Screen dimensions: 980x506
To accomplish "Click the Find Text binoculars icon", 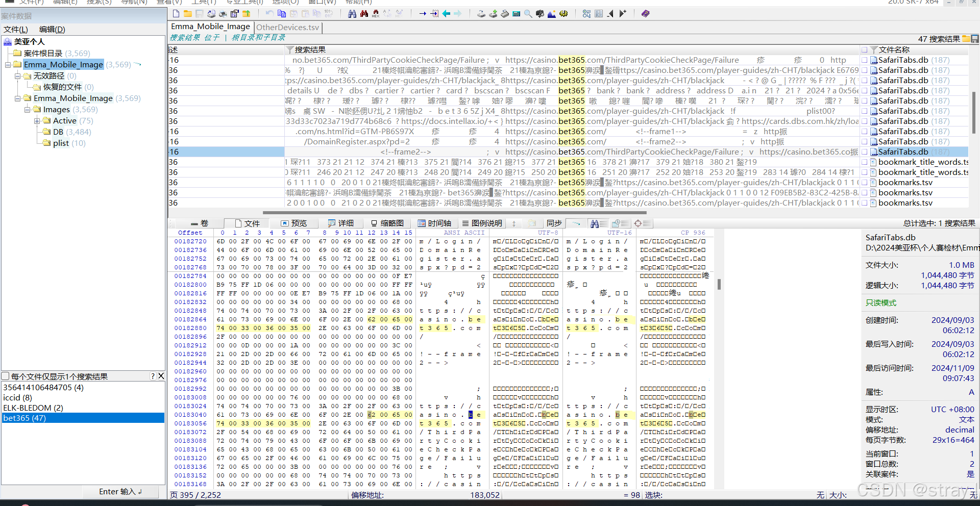I will tap(352, 14).
